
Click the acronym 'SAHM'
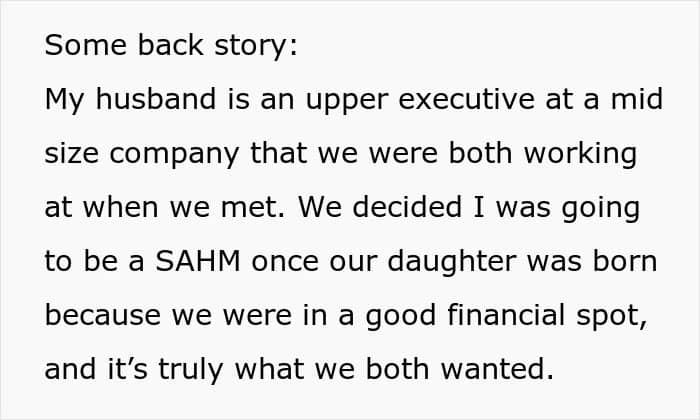[198, 261]
